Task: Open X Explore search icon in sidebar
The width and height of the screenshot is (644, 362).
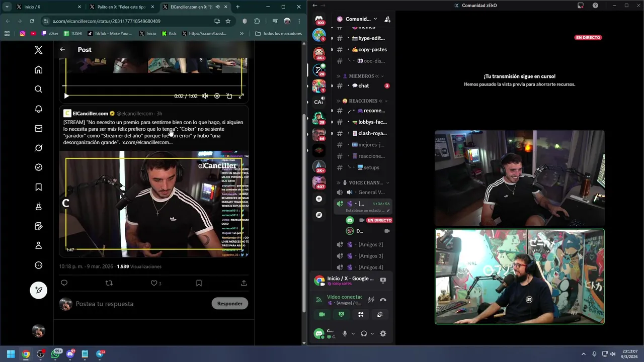Action: (38, 89)
